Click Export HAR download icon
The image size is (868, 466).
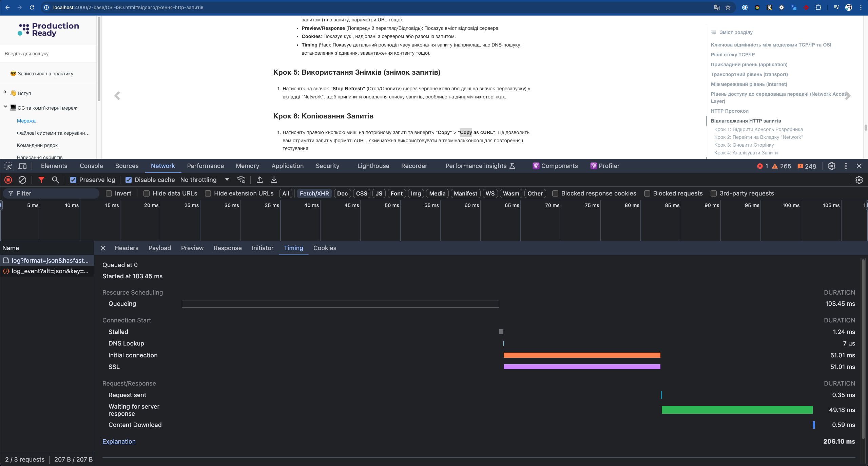click(274, 180)
